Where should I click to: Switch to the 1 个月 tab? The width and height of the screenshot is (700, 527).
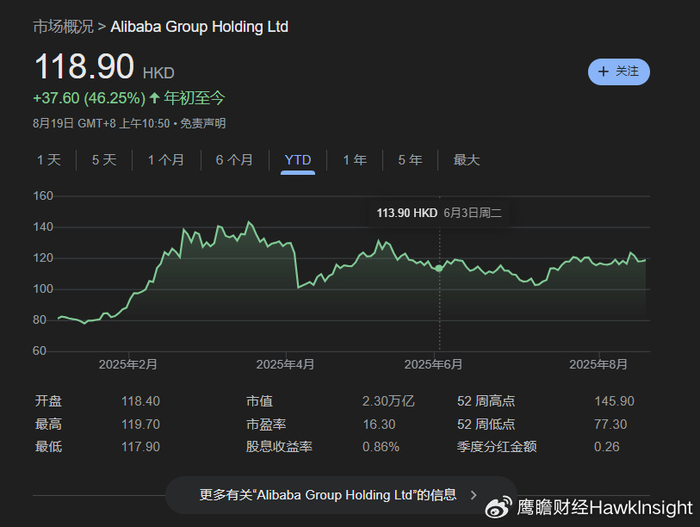pos(166,160)
